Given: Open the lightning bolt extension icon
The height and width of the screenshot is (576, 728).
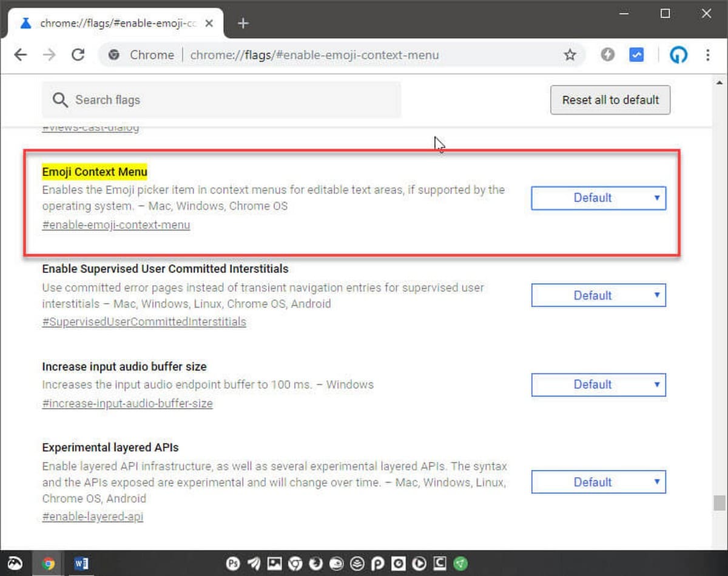Looking at the screenshot, I should pyautogui.click(x=607, y=55).
